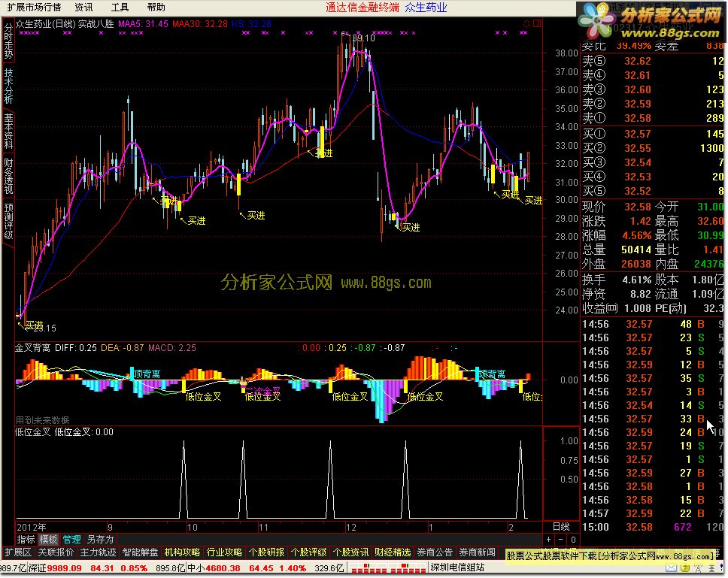Screen dimensions: 728x578
Task: Open the 主力轨迹 bottom tab
Action: pyautogui.click(x=98, y=552)
